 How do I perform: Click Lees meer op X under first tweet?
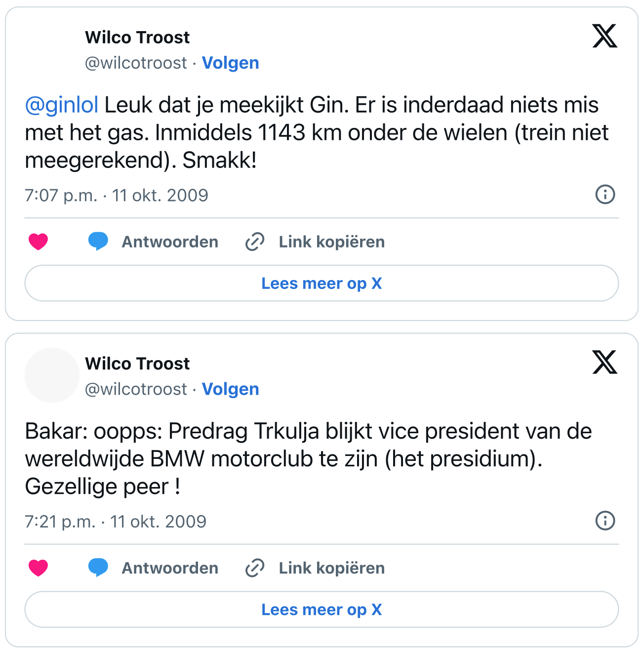(x=322, y=283)
